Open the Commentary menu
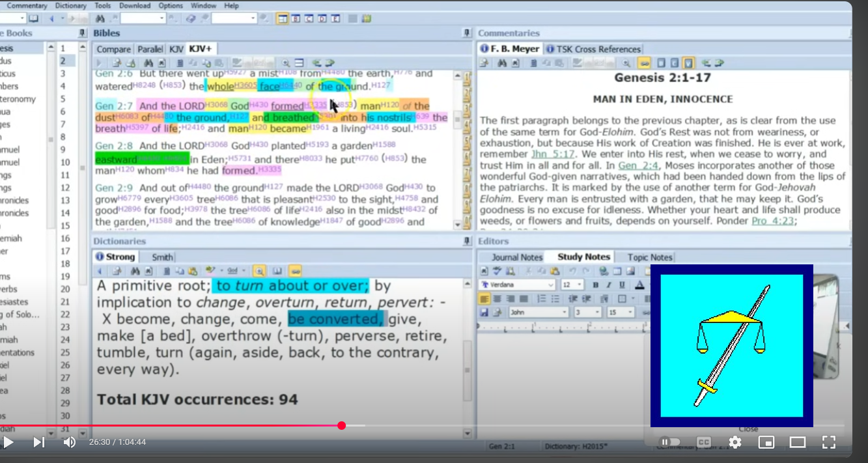This screenshot has height=463, width=868. pyautogui.click(x=27, y=6)
